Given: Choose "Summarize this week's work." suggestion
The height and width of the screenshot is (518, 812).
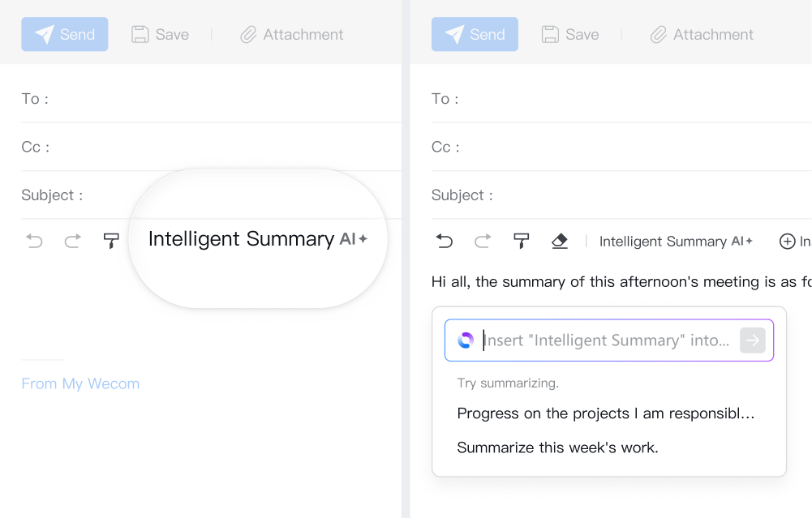Looking at the screenshot, I should [x=557, y=447].
